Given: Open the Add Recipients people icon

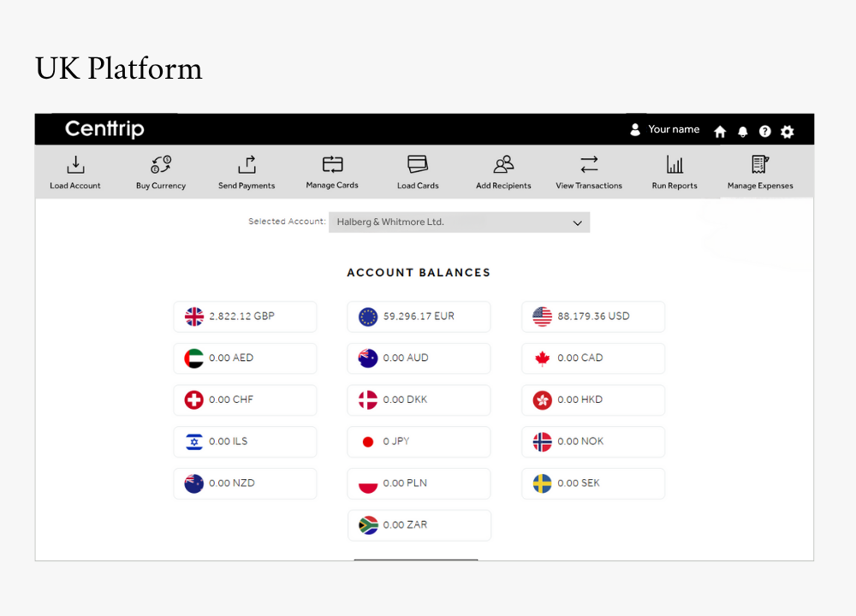Looking at the screenshot, I should tap(503, 164).
